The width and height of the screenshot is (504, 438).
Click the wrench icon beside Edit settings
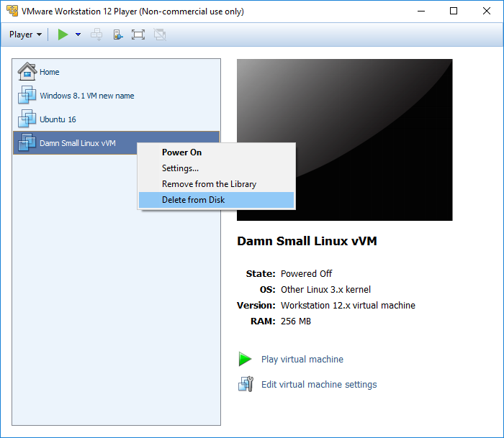246,384
